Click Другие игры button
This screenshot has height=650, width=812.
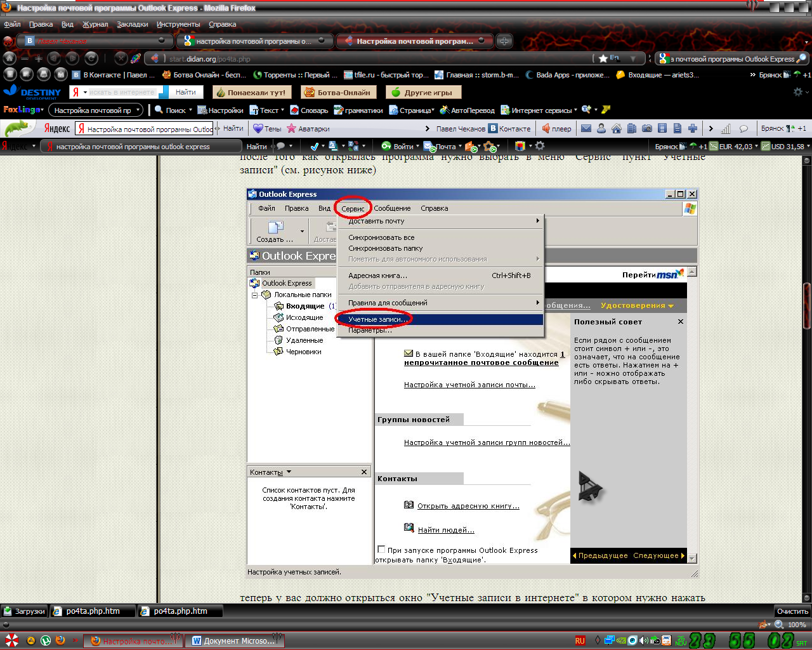pos(422,92)
